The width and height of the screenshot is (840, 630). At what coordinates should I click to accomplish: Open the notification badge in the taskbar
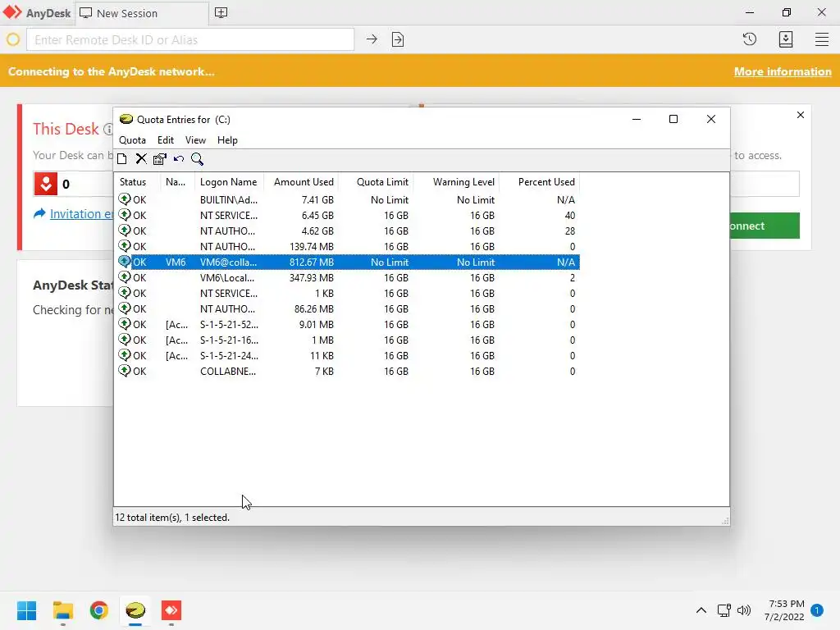(x=817, y=609)
